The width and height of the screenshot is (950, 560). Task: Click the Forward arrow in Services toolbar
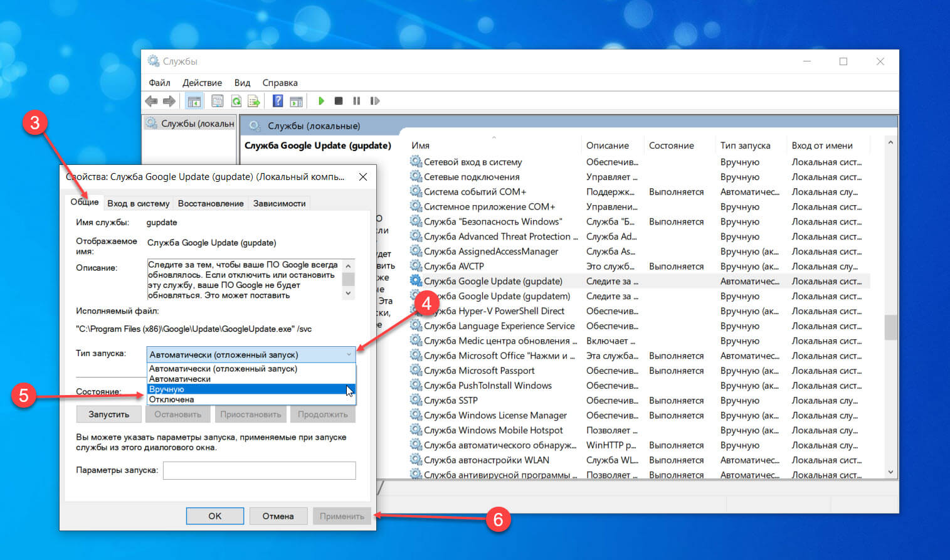tap(169, 101)
